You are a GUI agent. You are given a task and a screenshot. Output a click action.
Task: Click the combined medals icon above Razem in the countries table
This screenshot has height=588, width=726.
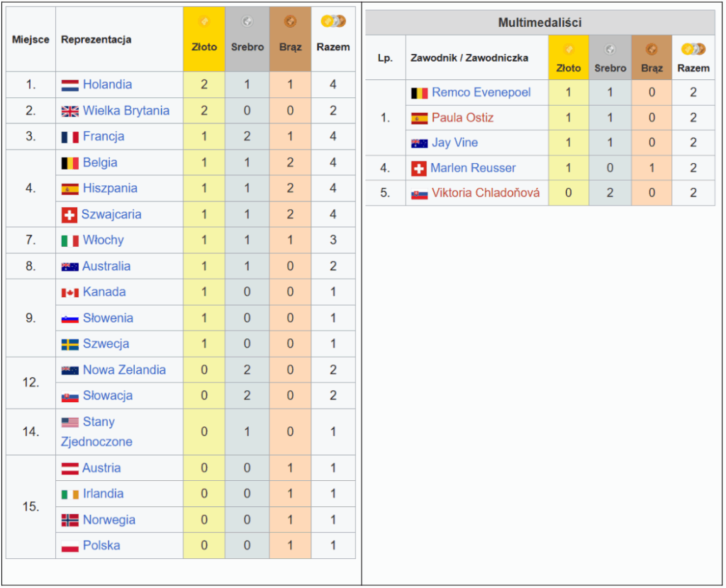point(333,21)
